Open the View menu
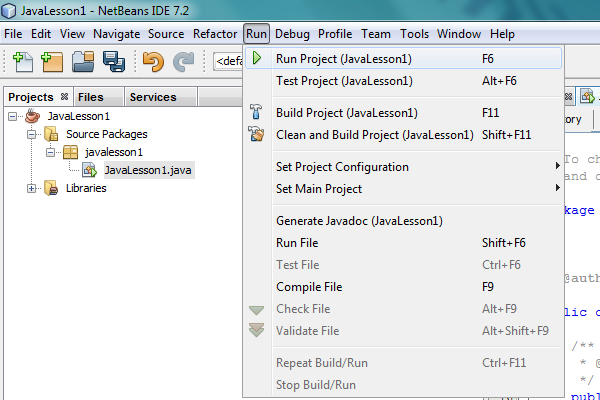The width and height of the screenshot is (600, 400). (x=72, y=34)
